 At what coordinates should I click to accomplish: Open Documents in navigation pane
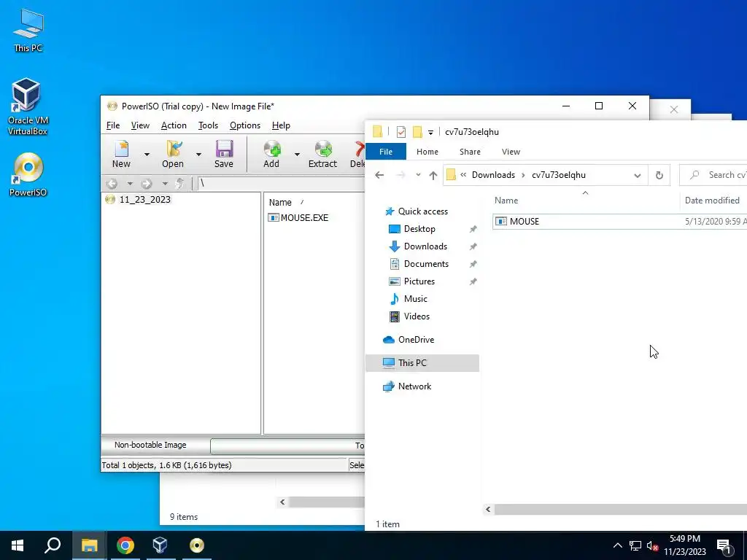tap(426, 264)
